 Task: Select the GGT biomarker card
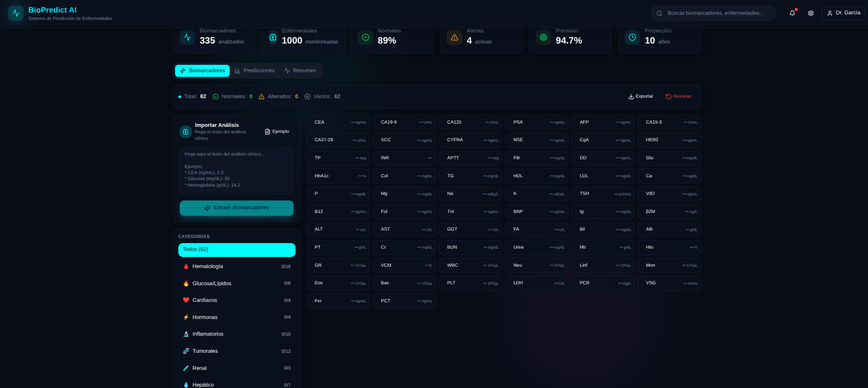pos(471,229)
